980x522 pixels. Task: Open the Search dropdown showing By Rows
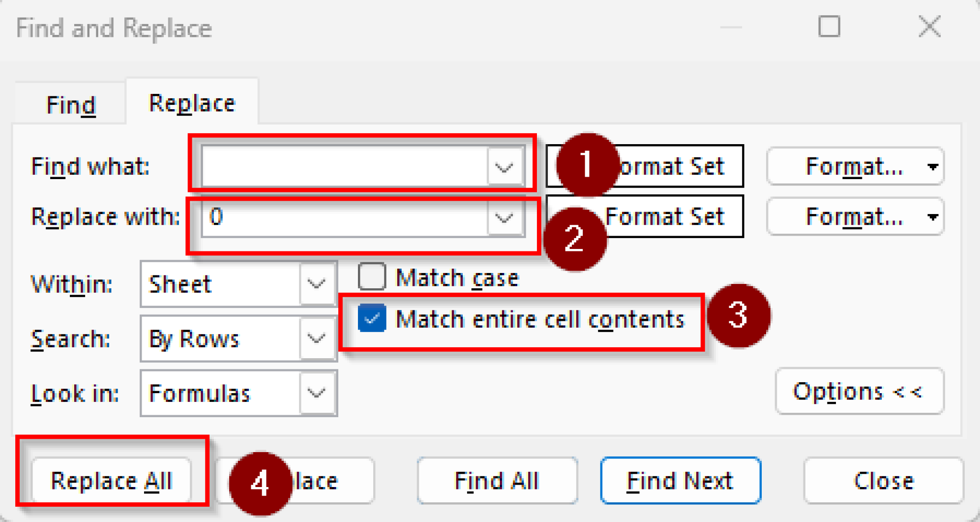click(x=316, y=339)
